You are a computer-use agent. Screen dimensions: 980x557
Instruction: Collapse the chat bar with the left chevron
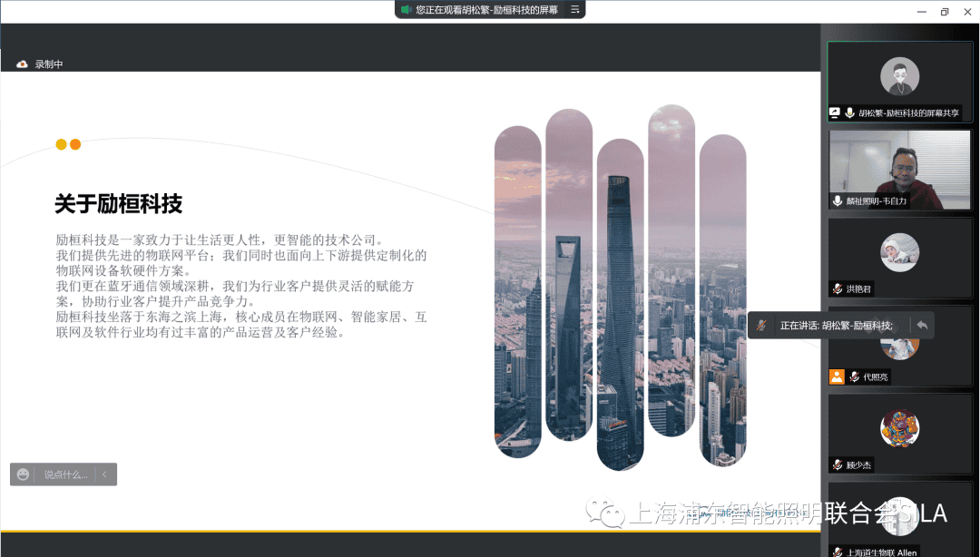pos(104,474)
